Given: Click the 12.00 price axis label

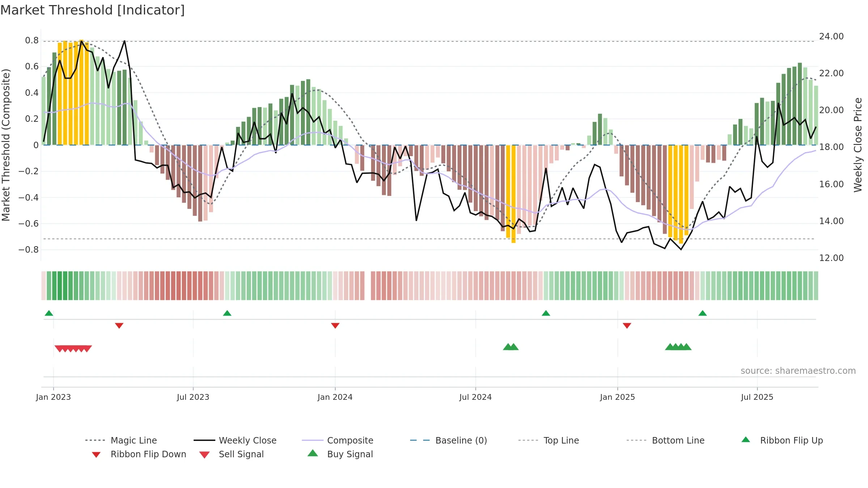Looking at the screenshot, I should pyautogui.click(x=831, y=258).
